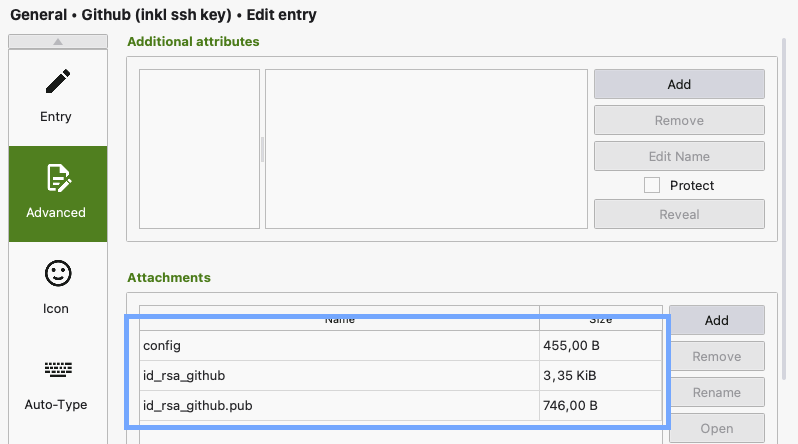The height and width of the screenshot is (444, 798).
Task: Click the attribute value text area
Action: (426, 149)
